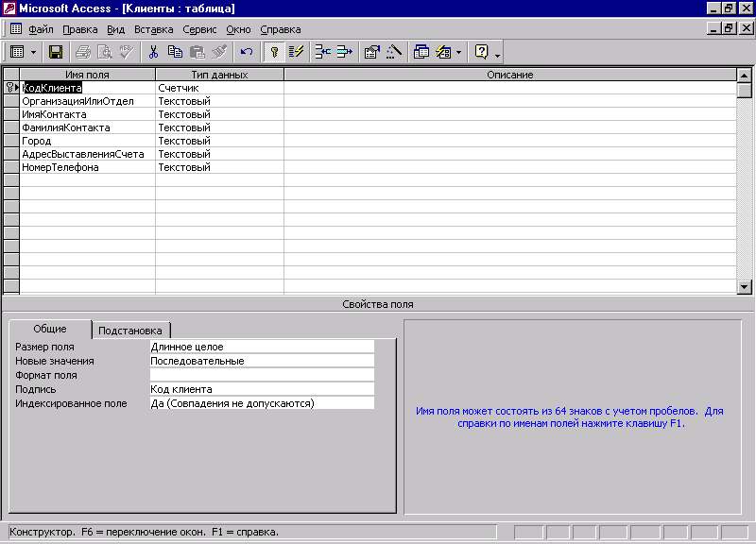Open the Справка menu
Viewport: 756px width, 544px height.
[x=281, y=29]
